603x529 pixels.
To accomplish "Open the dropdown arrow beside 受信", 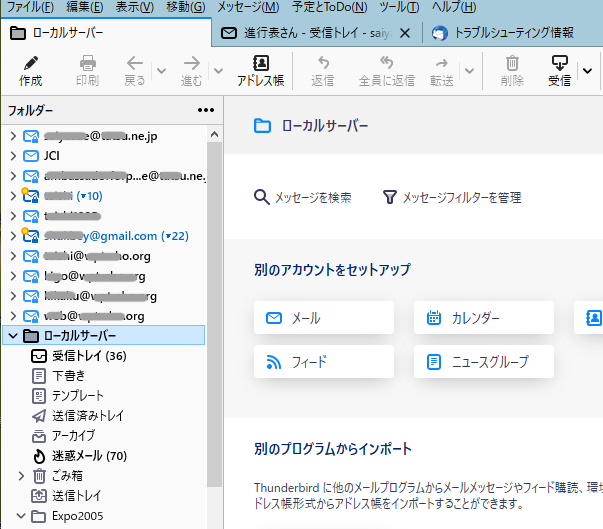I will [x=587, y=71].
